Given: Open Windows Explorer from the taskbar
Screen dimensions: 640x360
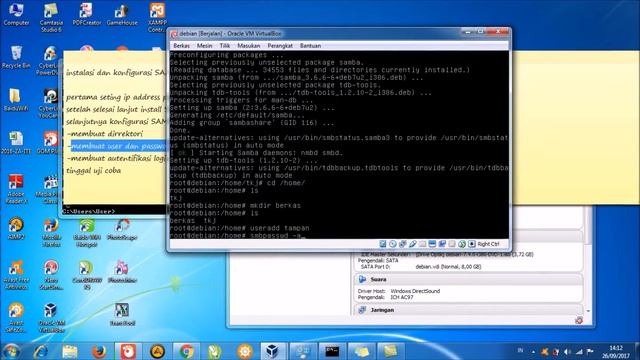Looking at the screenshot, I should coord(70,351).
